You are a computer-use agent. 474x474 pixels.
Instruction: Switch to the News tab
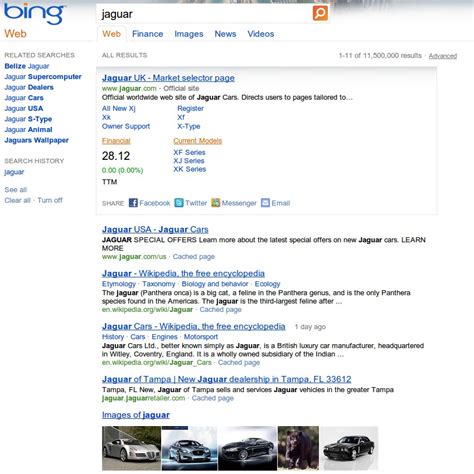click(x=225, y=34)
